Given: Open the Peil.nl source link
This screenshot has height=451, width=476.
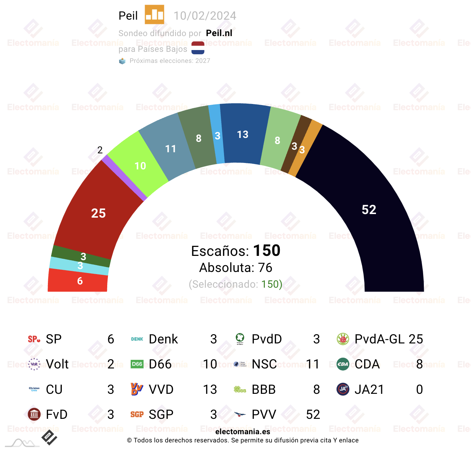Looking at the screenshot, I should pos(219,33).
